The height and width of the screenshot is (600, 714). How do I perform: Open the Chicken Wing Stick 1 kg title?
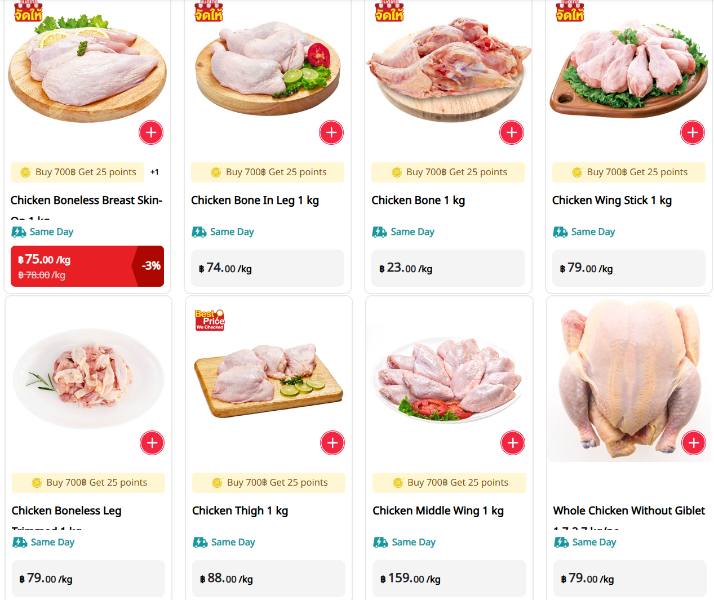point(612,200)
